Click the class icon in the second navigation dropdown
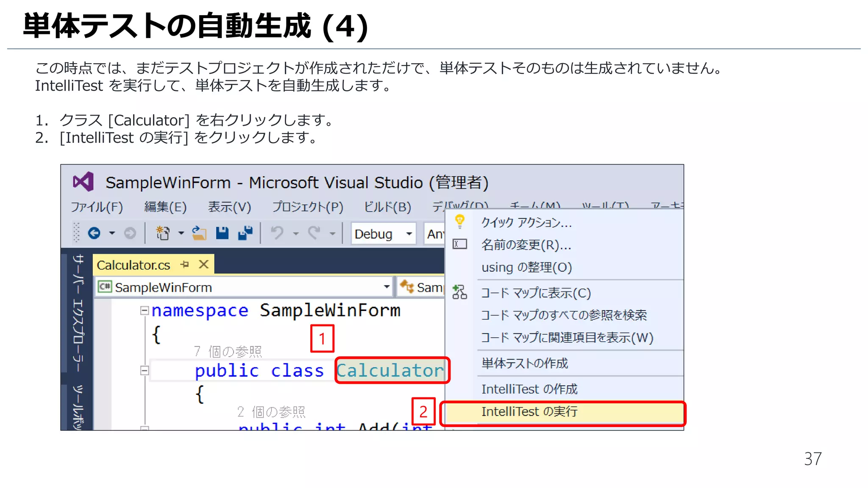 [x=407, y=287]
